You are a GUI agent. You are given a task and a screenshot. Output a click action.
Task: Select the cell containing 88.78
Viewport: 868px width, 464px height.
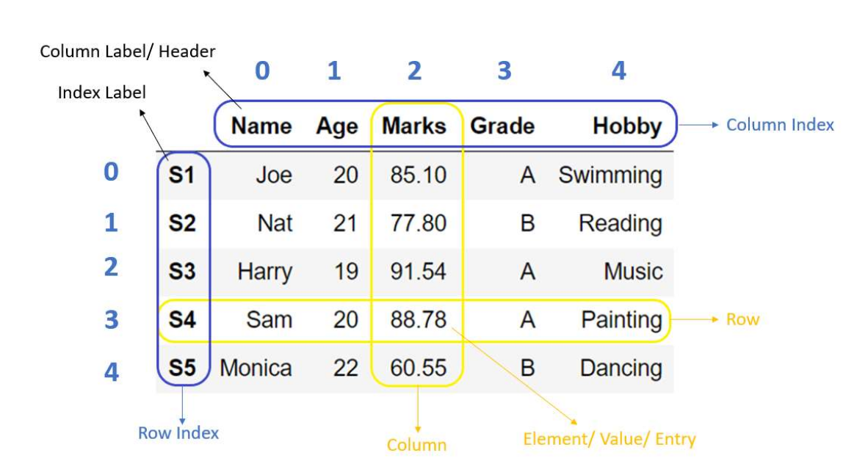418,319
